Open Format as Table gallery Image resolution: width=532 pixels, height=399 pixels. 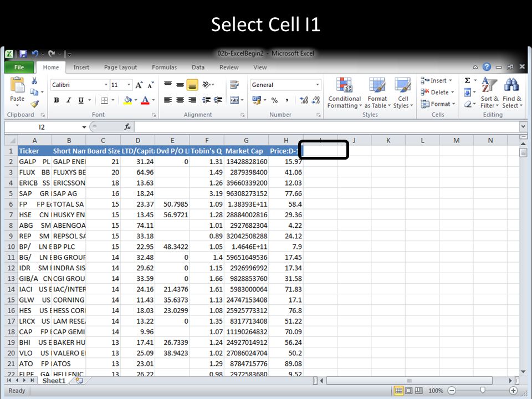pyautogui.click(x=377, y=93)
